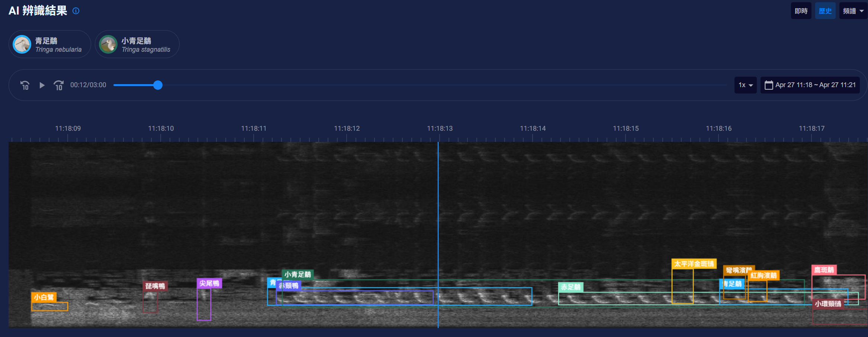The height and width of the screenshot is (337, 868).
Task: Switch to the 歷史 history tab
Action: pyautogui.click(x=825, y=11)
